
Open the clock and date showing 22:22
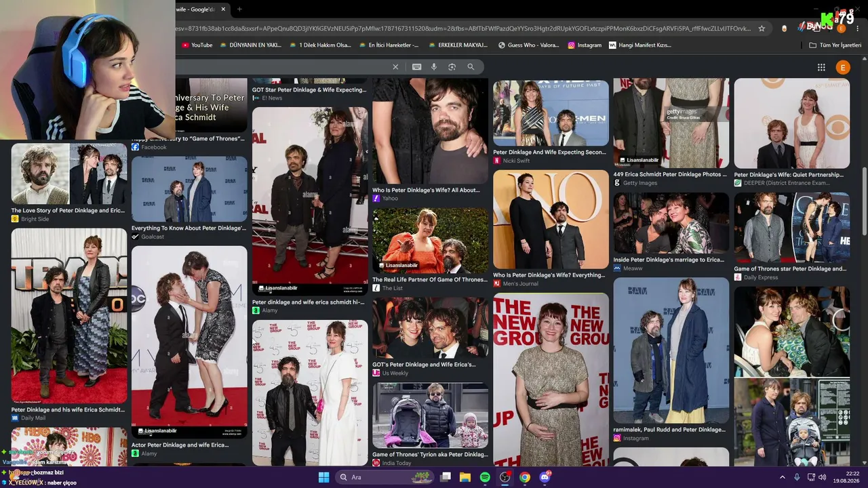click(847, 477)
